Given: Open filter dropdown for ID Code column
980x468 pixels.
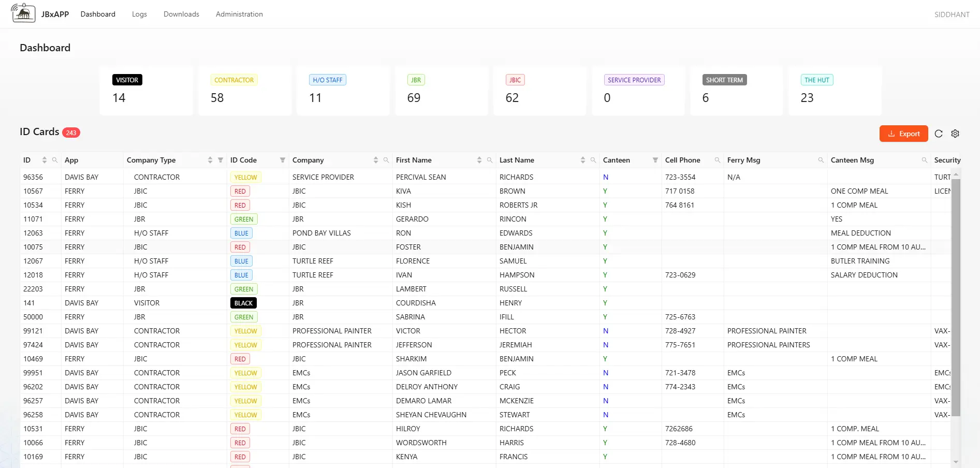Looking at the screenshot, I should 283,160.
